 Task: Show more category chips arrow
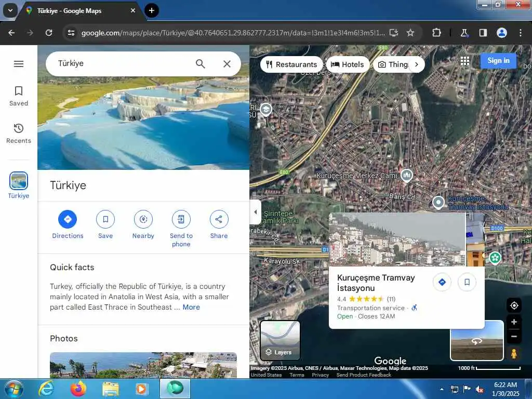click(x=417, y=64)
